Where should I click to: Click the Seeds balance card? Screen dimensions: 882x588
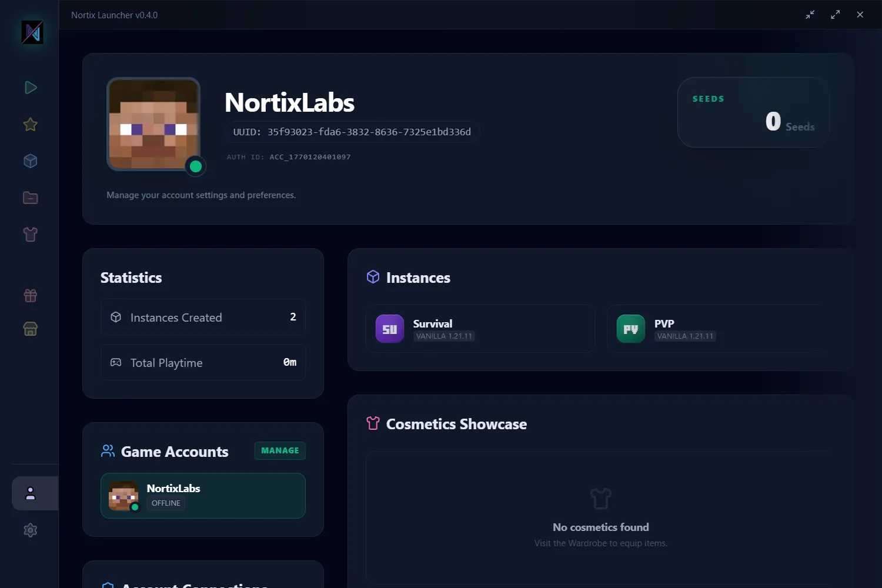pos(753,112)
